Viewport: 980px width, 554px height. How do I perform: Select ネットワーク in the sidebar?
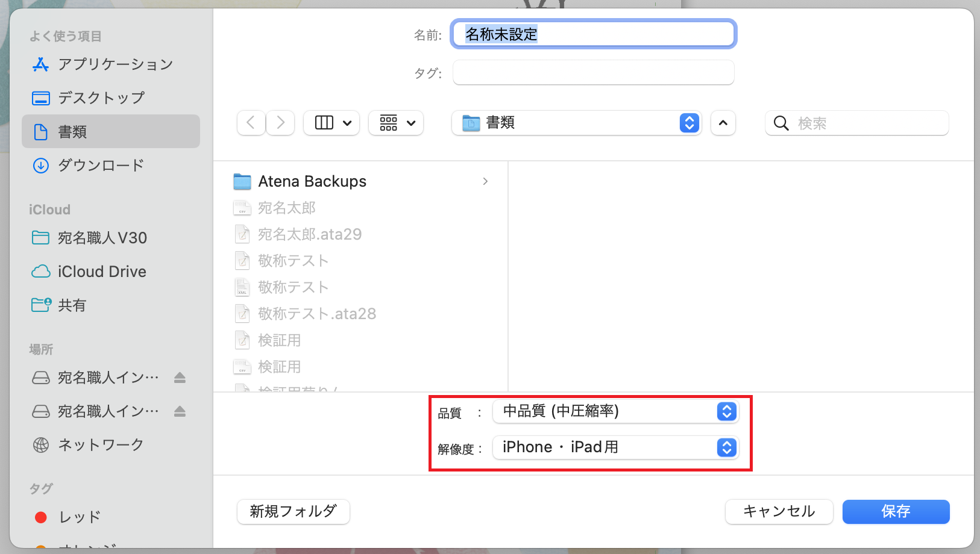(x=101, y=445)
